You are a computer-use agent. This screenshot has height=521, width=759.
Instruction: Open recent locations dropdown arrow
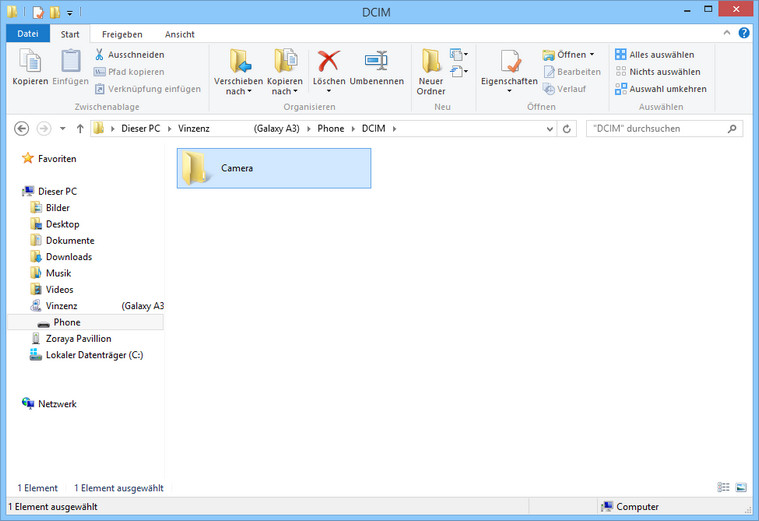[62, 129]
